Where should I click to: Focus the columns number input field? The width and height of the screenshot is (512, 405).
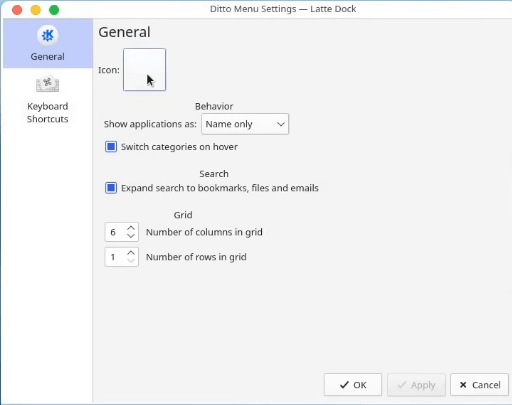point(115,232)
